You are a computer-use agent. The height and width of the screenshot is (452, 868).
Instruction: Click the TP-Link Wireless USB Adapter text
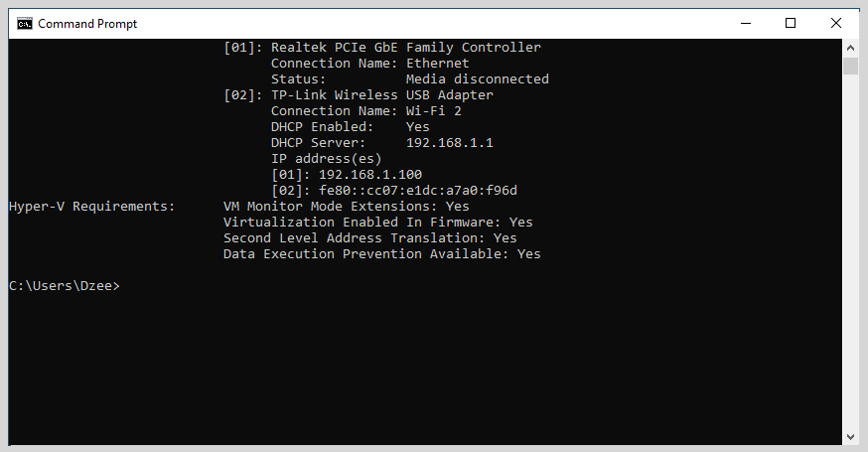click(382, 95)
